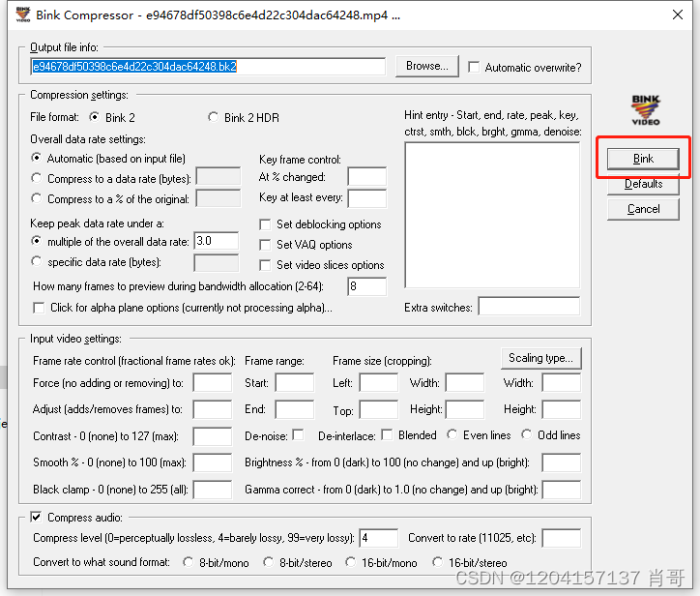Select Bink 2 file format
This screenshot has width=700, height=596.
coord(94,117)
